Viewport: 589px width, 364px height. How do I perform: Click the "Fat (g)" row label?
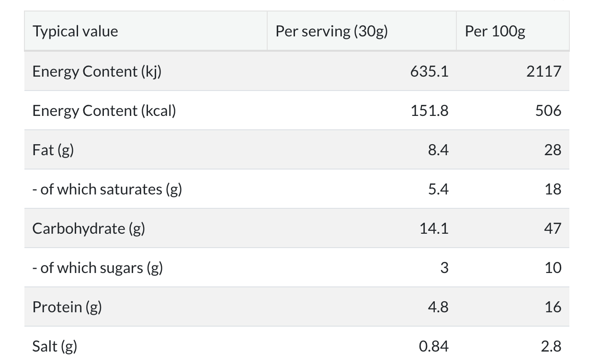point(53,150)
